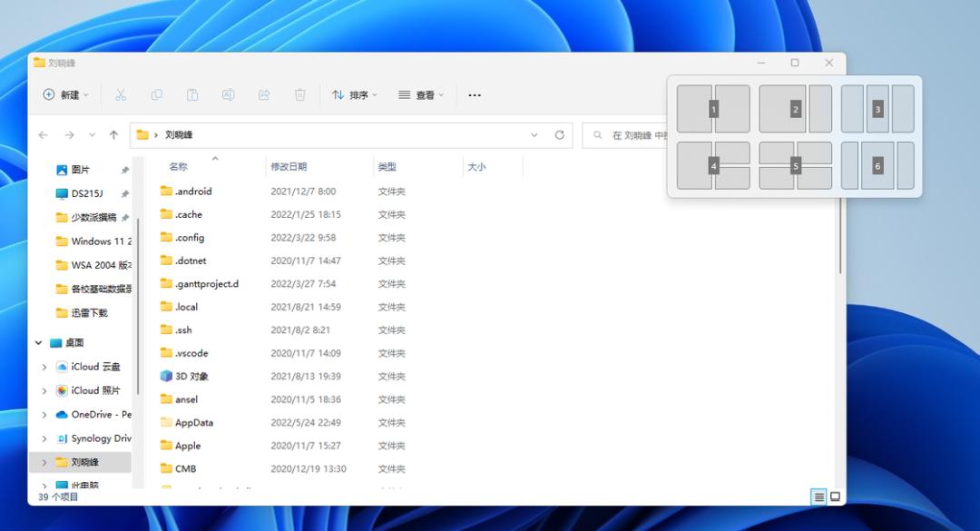
Task: Click the Paste clipboard icon
Action: pos(192,95)
